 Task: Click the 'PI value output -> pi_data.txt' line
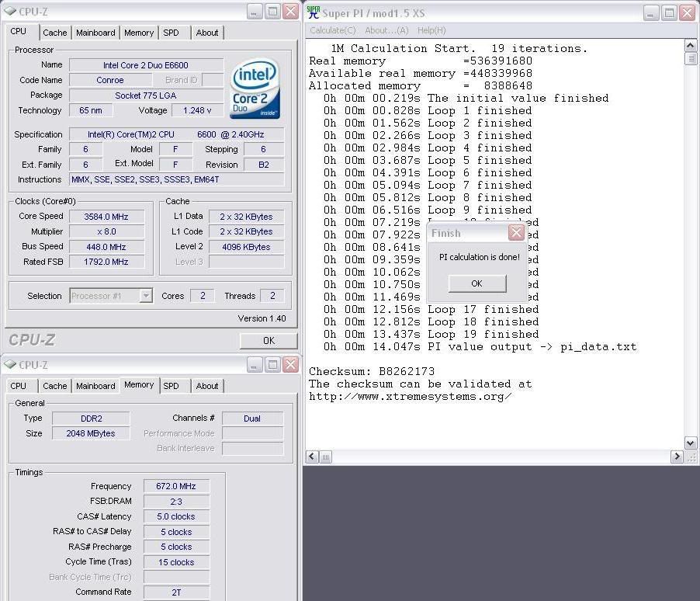coord(480,347)
